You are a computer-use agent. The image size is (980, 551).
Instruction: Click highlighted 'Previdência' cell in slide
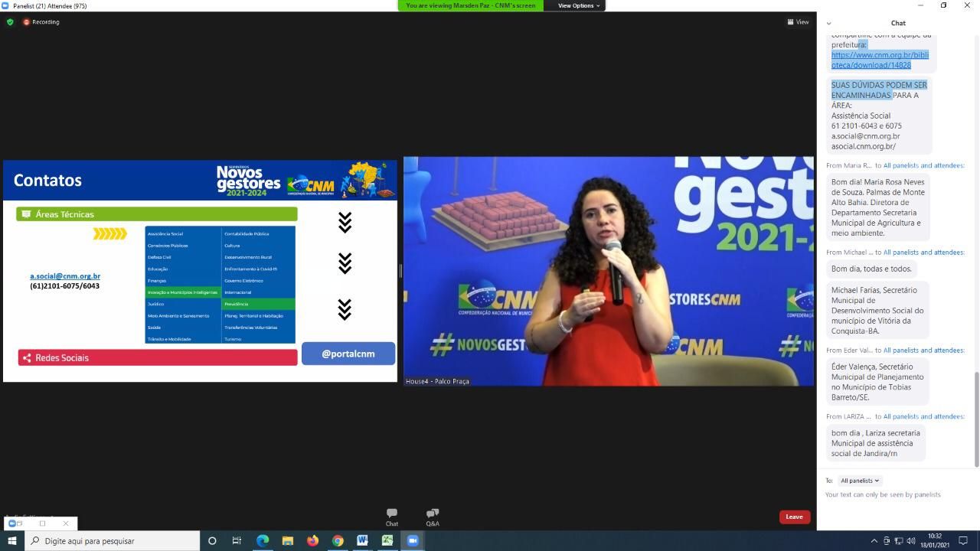click(258, 304)
